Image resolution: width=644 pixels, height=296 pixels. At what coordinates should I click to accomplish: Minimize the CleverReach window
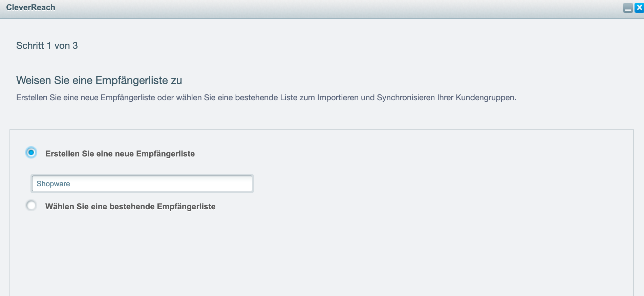(x=628, y=8)
